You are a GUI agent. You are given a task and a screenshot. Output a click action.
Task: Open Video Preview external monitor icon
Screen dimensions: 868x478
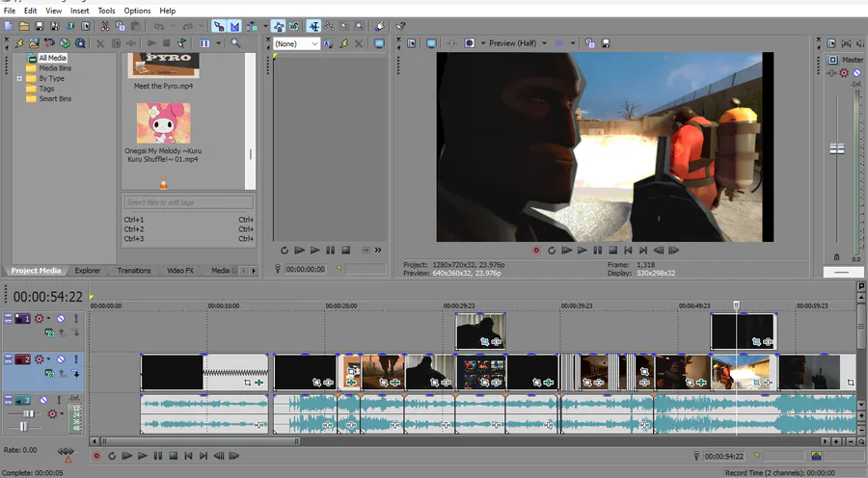pyautogui.click(x=431, y=43)
